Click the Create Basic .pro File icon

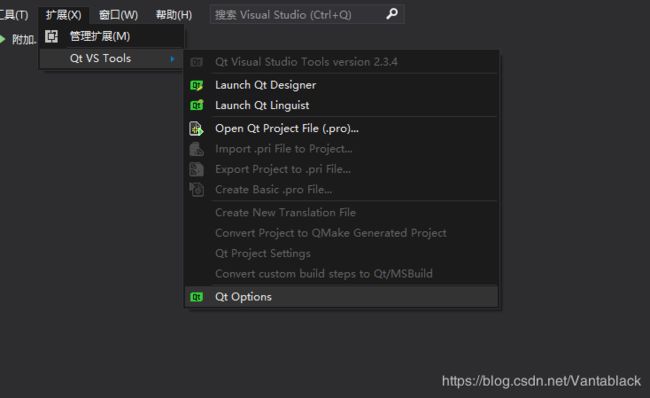(196, 189)
